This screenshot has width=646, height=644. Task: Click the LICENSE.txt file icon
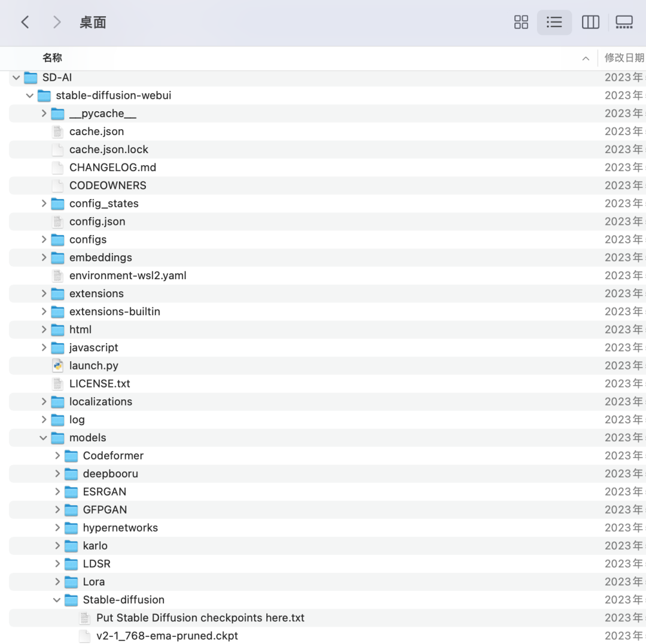point(57,384)
